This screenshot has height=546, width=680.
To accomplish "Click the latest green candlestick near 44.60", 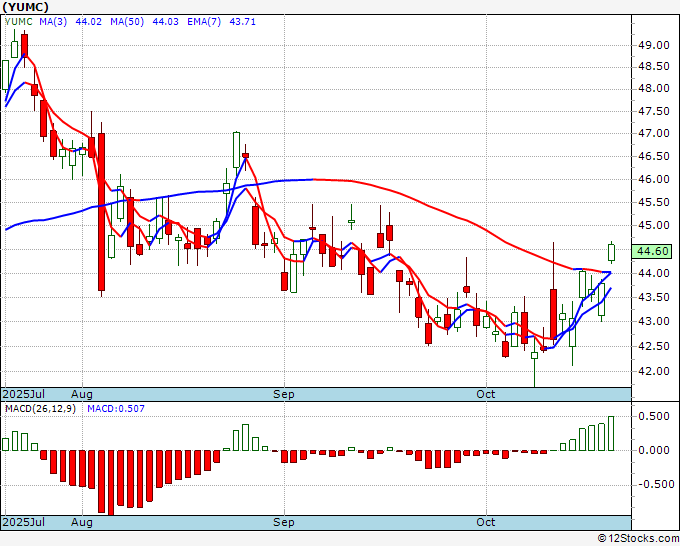I will [611, 253].
